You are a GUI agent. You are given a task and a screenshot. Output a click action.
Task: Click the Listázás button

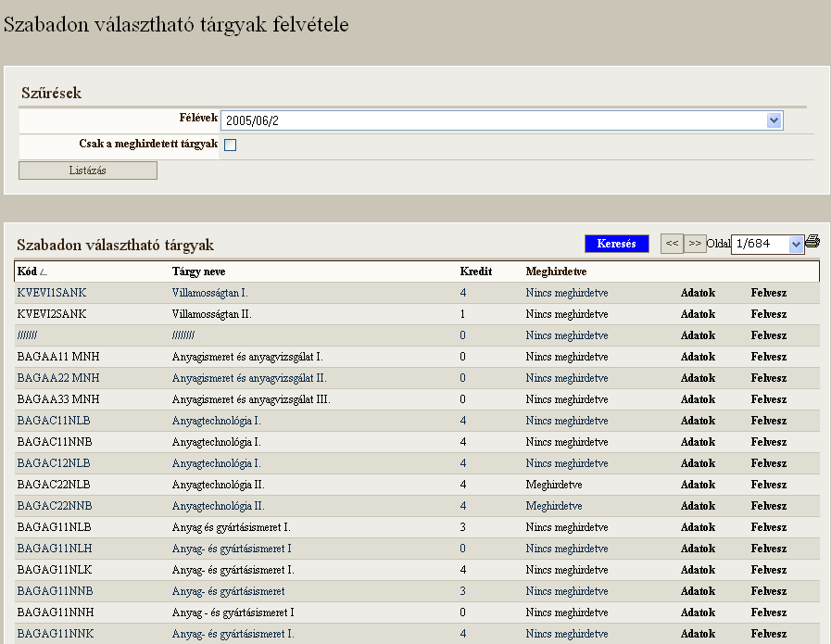88,170
